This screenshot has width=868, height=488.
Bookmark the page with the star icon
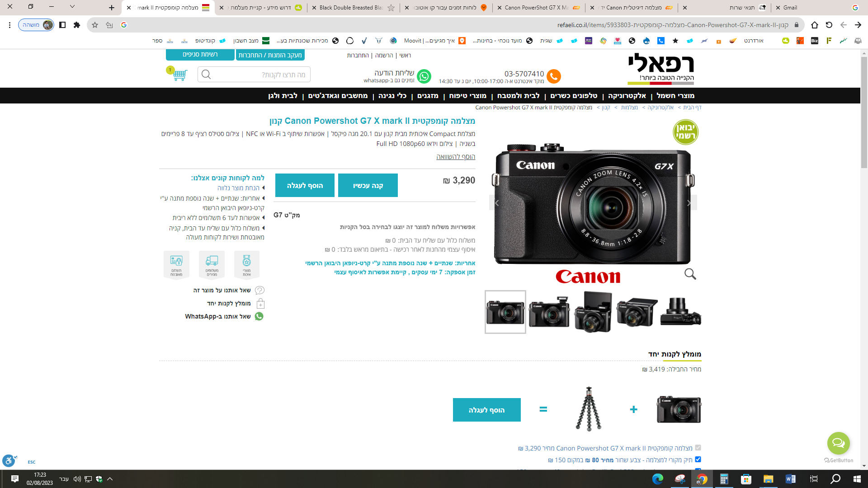(95, 25)
